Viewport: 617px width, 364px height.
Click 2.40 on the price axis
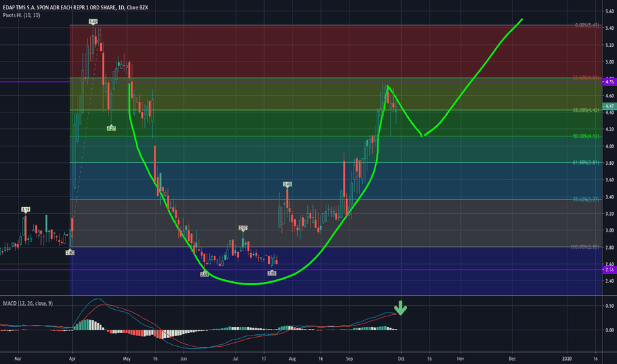(610, 281)
